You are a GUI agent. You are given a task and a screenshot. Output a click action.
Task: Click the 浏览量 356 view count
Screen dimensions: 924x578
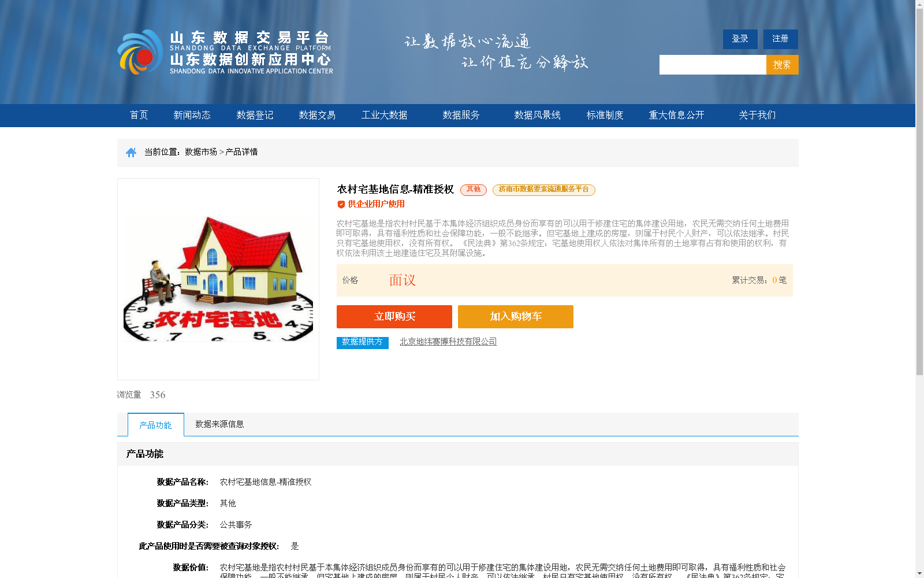click(x=141, y=395)
